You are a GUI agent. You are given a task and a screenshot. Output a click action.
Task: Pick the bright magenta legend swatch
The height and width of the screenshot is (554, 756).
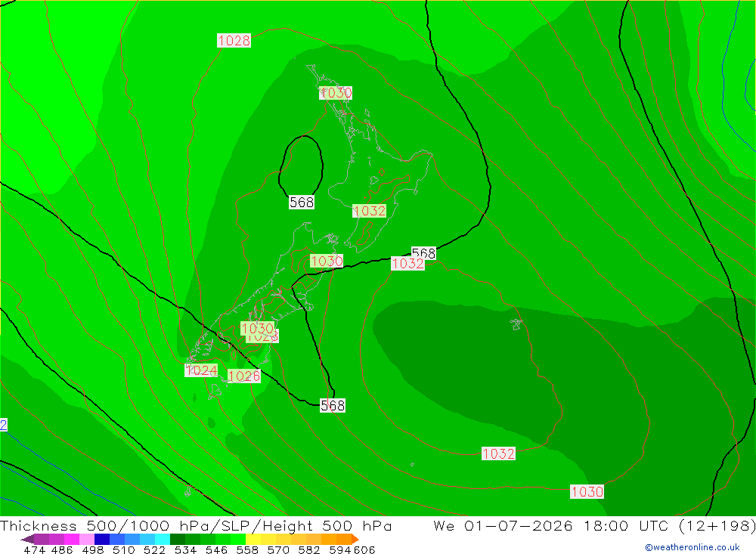[72, 539]
